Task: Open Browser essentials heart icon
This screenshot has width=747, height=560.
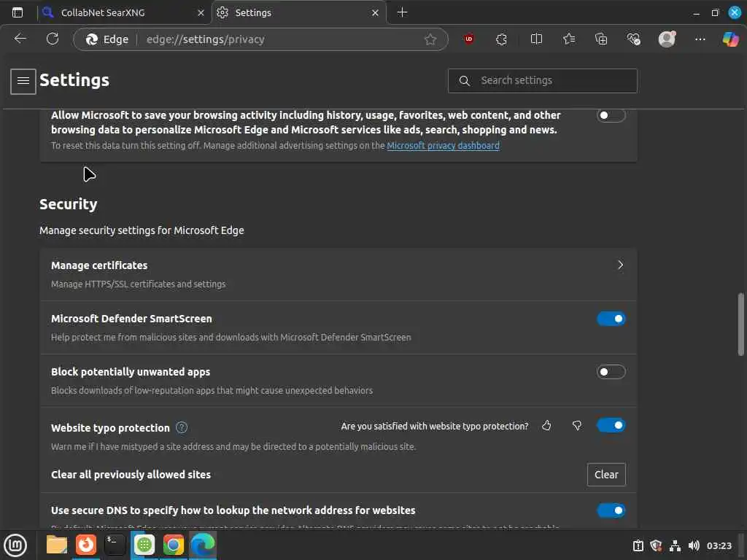Action: point(633,39)
